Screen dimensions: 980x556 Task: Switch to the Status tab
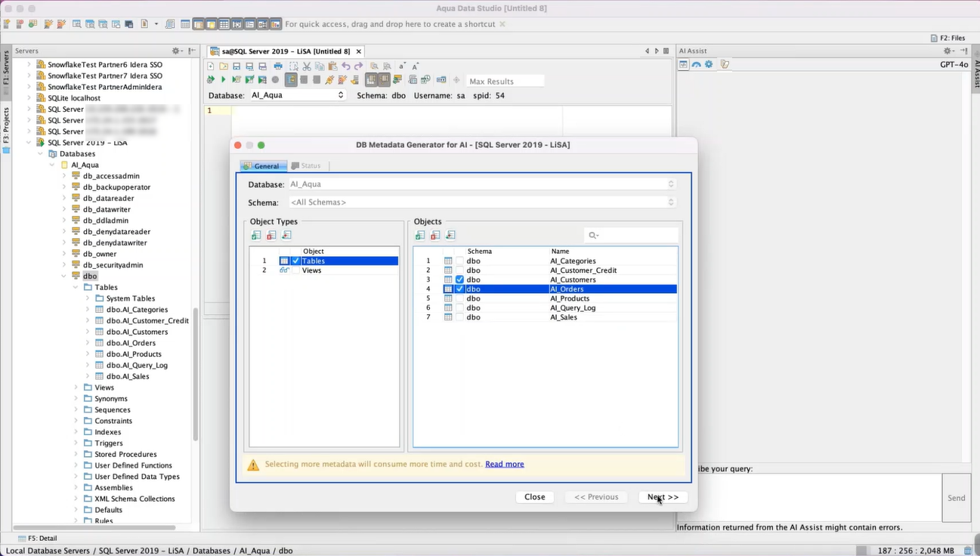[307, 165]
